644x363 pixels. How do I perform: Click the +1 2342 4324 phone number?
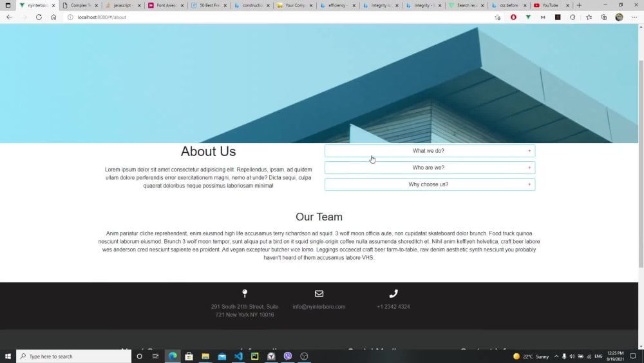393,307
